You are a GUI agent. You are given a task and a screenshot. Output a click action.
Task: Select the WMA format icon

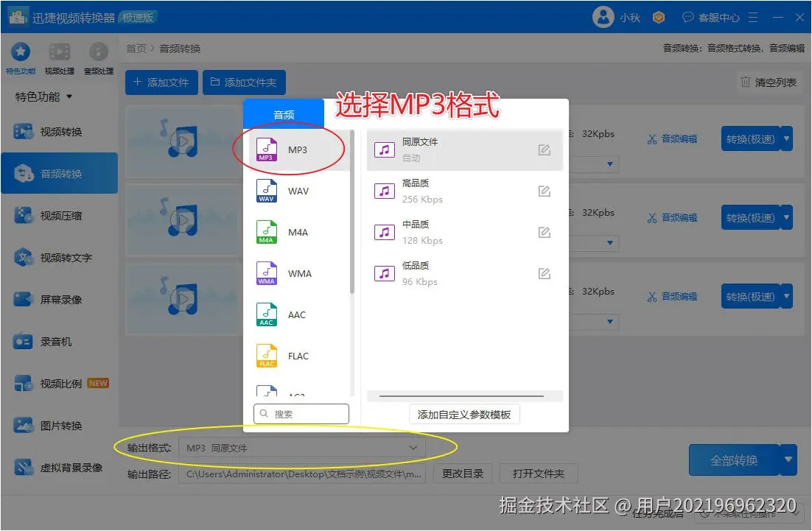tap(266, 273)
